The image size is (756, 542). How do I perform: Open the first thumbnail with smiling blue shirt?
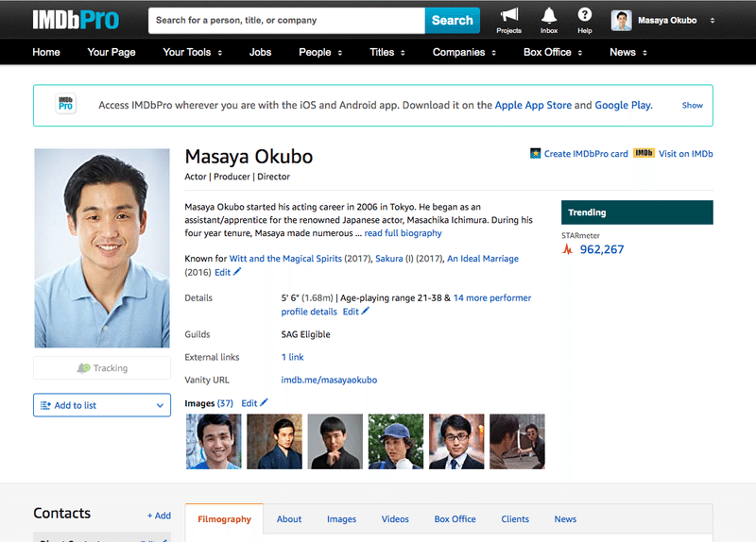pos(214,441)
